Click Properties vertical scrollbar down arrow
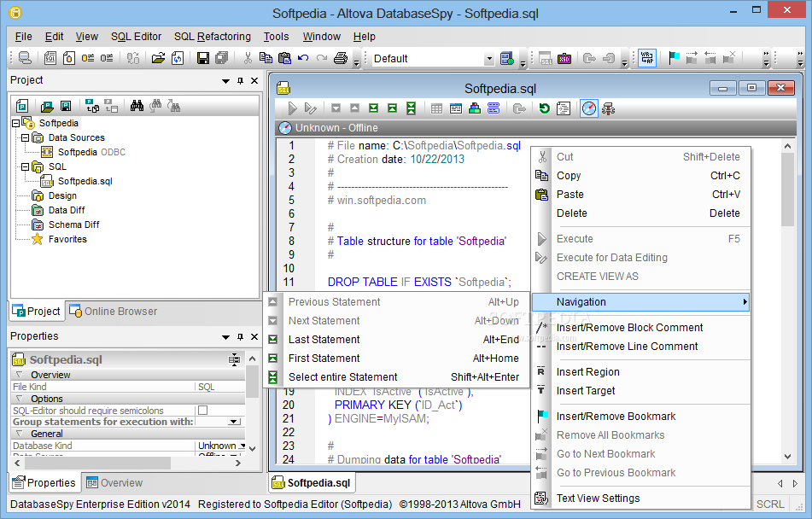812x519 pixels. [252, 448]
